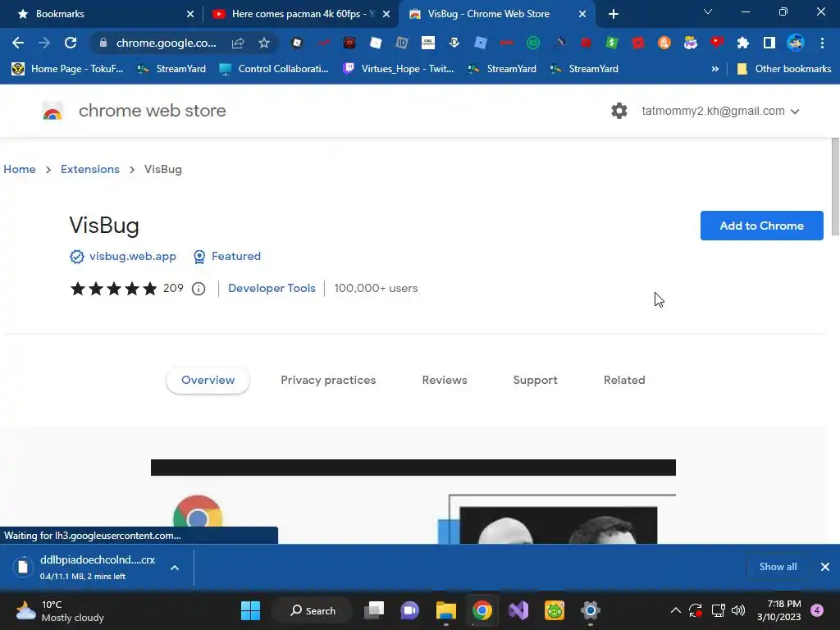Open a new browser tab
Viewport: 840px width, 630px height.
coord(614,14)
